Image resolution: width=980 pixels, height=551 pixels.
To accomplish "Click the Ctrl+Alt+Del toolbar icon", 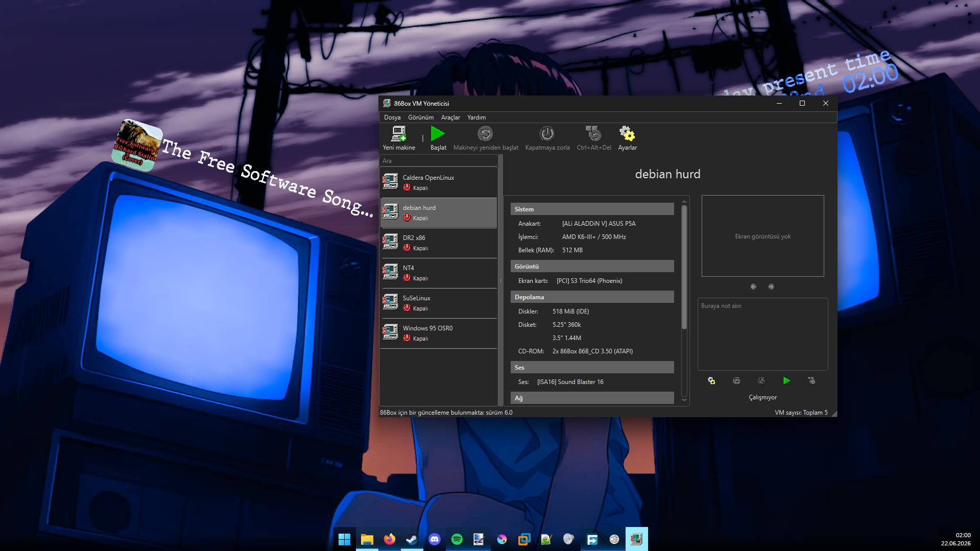I will [x=594, y=138].
